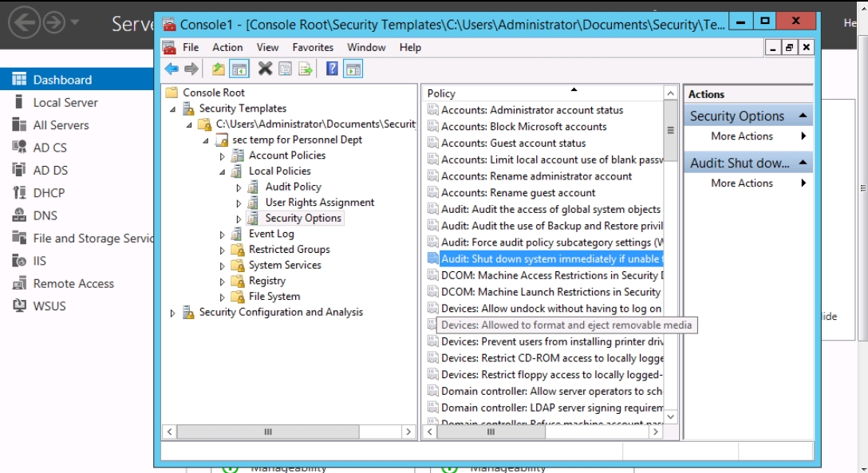
Task: Click console tree horizontal scrollbar left arrow
Action: (170, 432)
